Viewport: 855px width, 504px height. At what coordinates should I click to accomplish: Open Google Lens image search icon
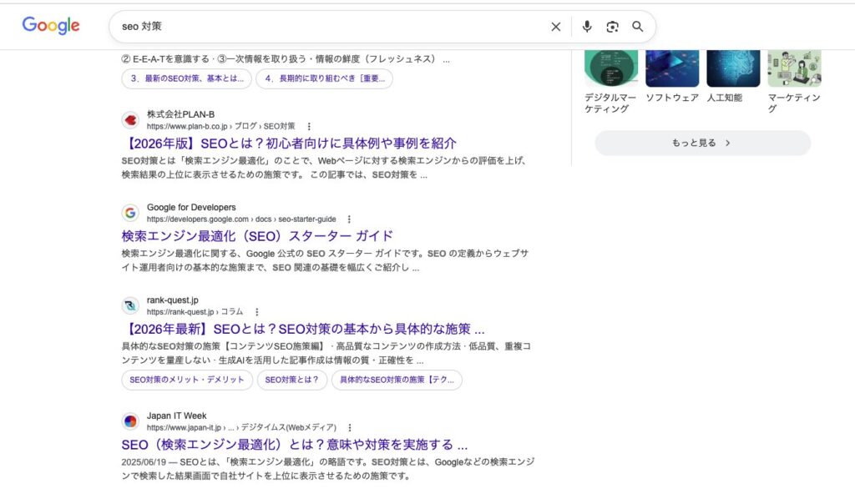pos(612,27)
